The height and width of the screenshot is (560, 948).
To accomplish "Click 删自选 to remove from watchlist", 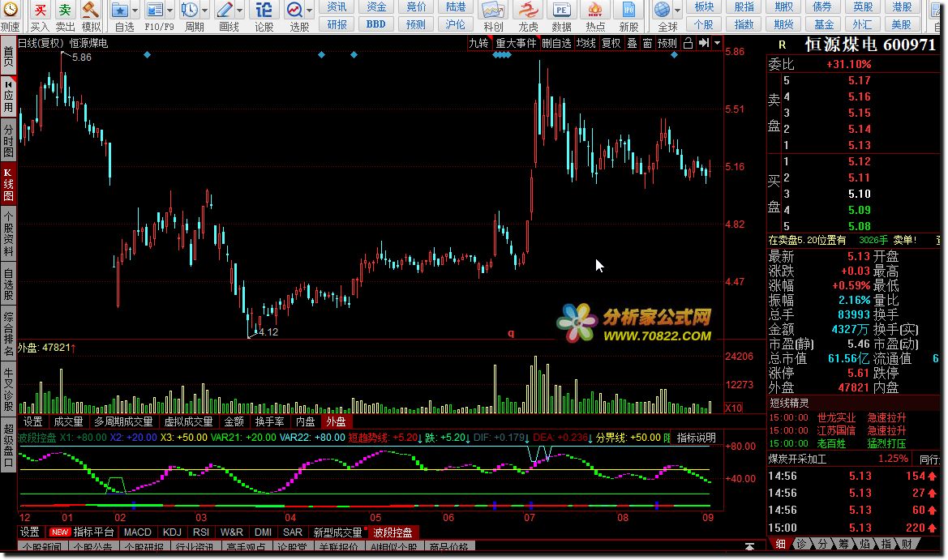I will [x=556, y=43].
